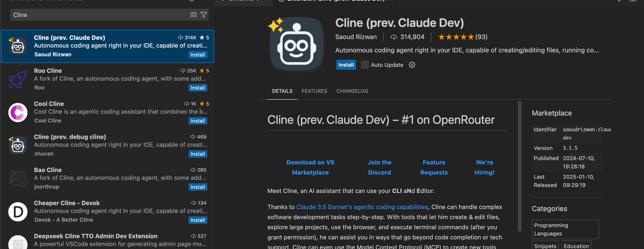Install the Cool Cline extension
Image resolution: width=644 pixels, height=249 pixels.
tap(197, 121)
